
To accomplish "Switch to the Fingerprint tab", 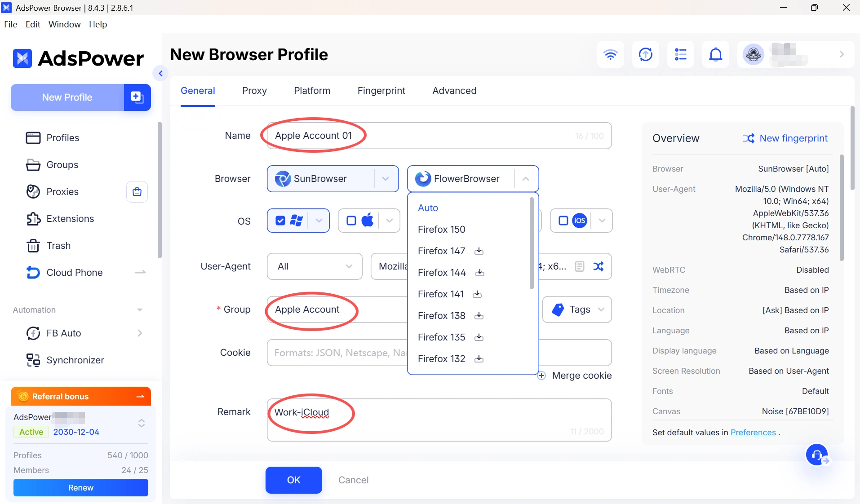I will tap(381, 91).
